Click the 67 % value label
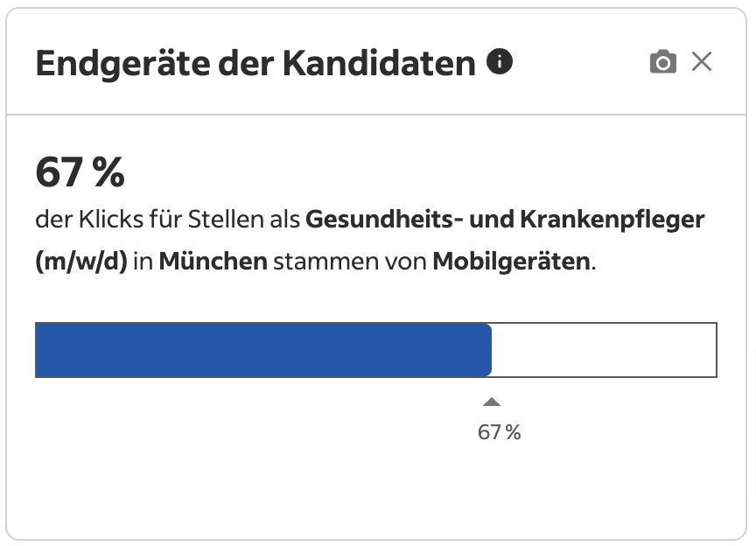The image size is (756, 546). tap(500, 431)
